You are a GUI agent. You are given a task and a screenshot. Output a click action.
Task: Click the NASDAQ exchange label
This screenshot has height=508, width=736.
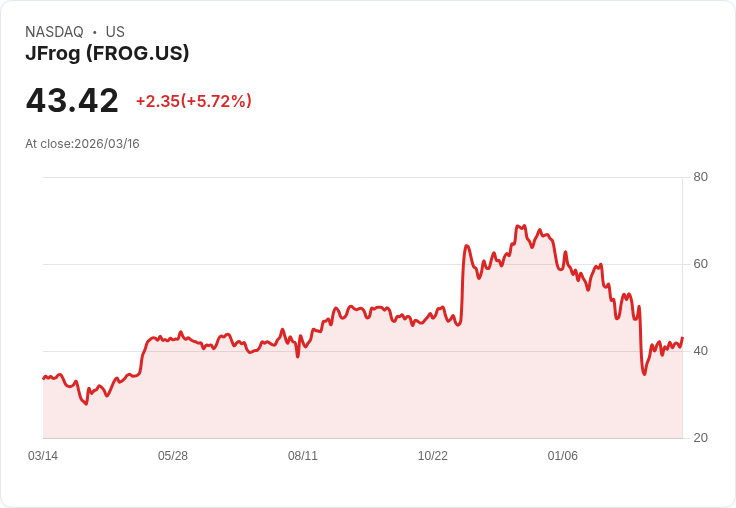(54, 32)
